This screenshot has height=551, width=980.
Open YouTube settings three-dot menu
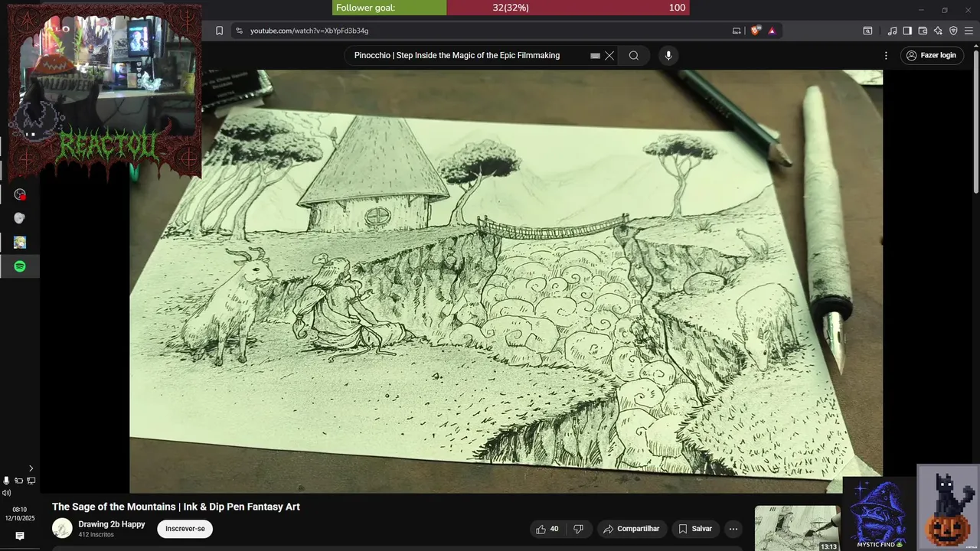886,56
